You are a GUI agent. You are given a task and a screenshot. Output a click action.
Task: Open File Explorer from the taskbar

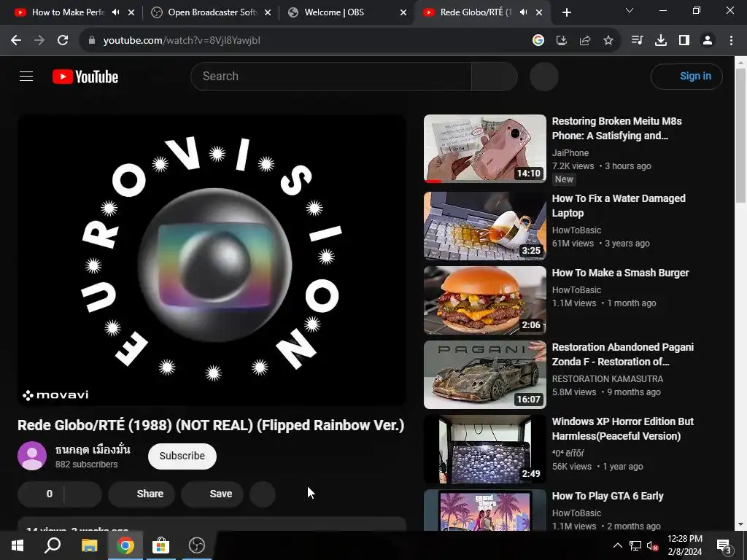coord(89,545)
